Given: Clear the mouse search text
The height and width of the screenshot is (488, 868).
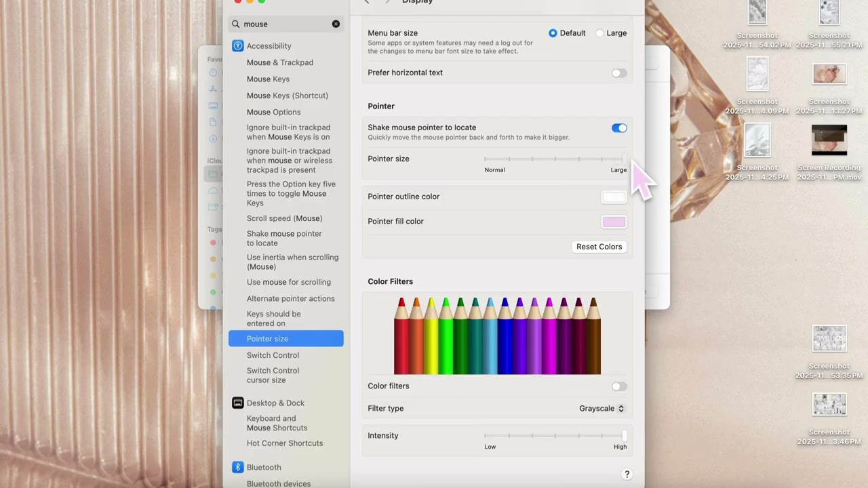Looking at the screenshot, I should tap(336, 24).
